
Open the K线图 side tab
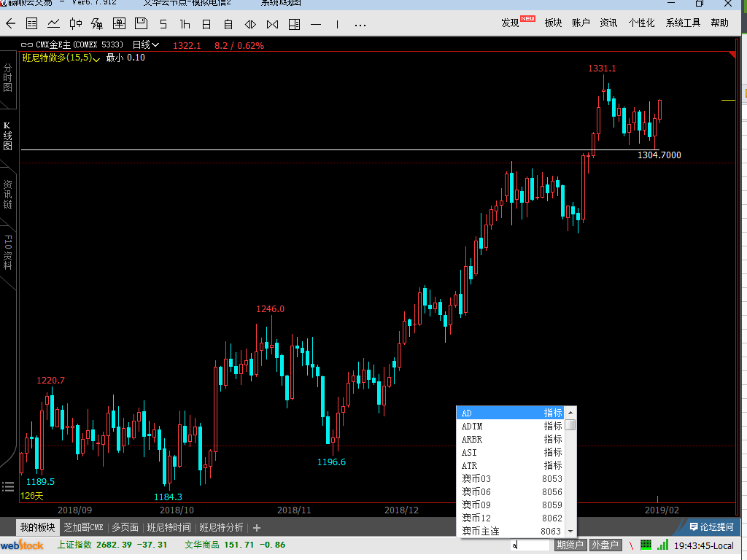click(7, 136)
